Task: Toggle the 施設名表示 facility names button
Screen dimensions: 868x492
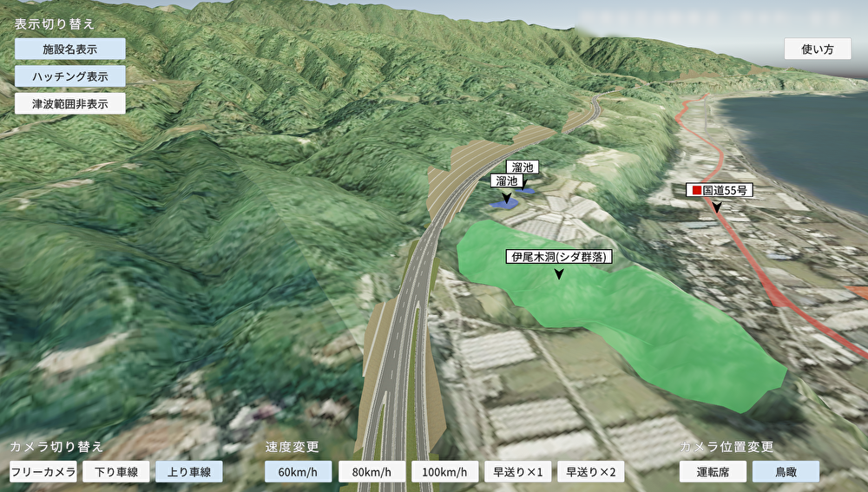Action: (x=69, y=49)
